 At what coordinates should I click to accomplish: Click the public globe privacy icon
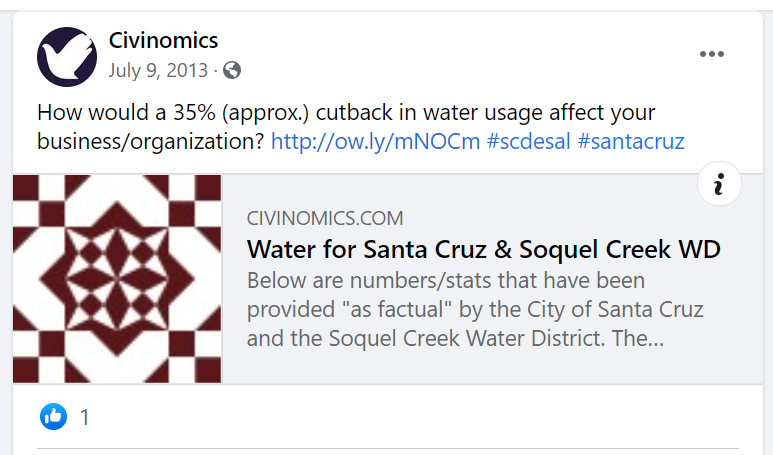click(x=232, y=71)
